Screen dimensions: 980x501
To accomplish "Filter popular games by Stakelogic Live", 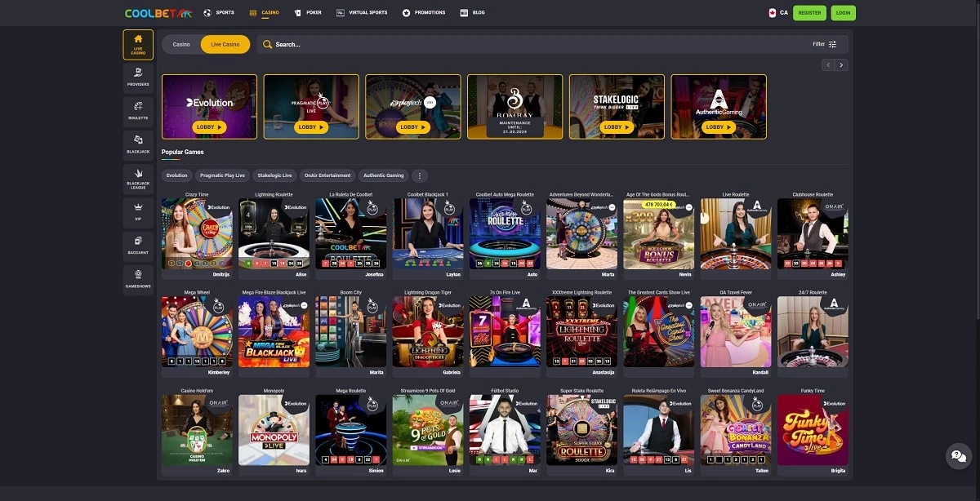I will (274, 175).
